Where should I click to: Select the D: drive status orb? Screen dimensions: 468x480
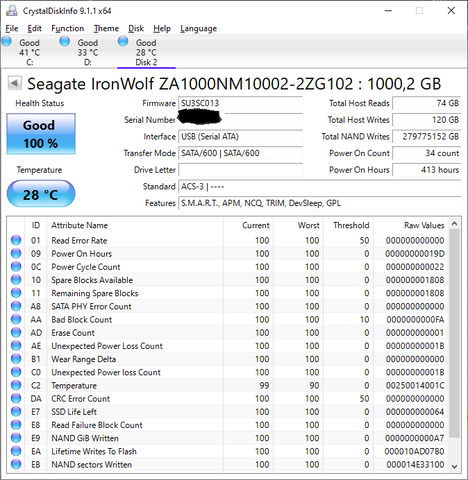coord(65,41)
